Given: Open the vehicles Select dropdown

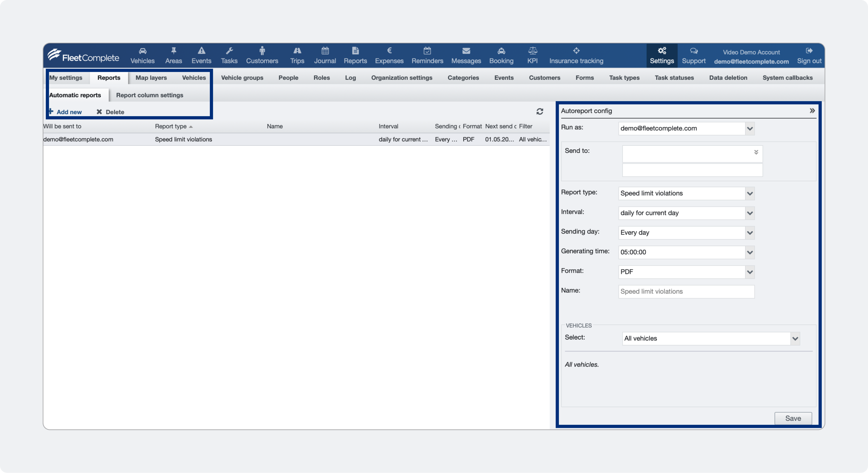Looking at the screenshot, I should [x=795, y=339].
